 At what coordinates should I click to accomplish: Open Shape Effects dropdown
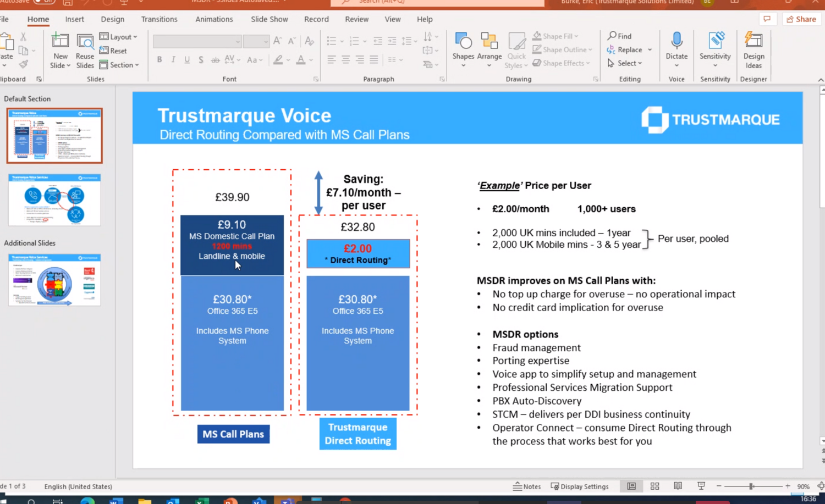(x=561, y=63)
